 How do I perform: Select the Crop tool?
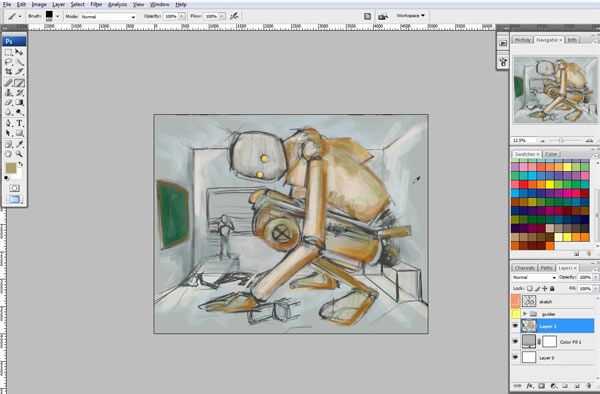coord(8,72)
